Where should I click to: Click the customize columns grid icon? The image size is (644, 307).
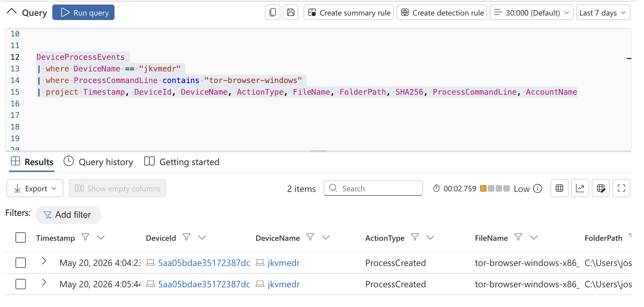559,188
